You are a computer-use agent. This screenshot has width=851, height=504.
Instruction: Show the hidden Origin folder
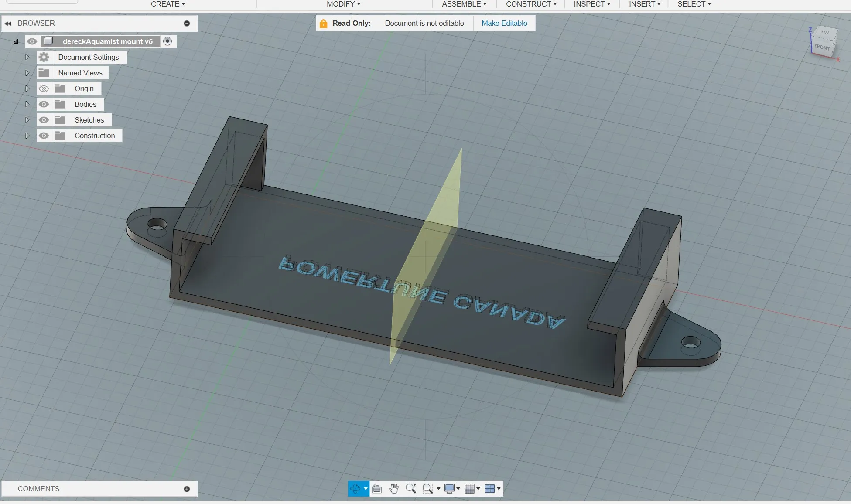click(x=44, y=89)
